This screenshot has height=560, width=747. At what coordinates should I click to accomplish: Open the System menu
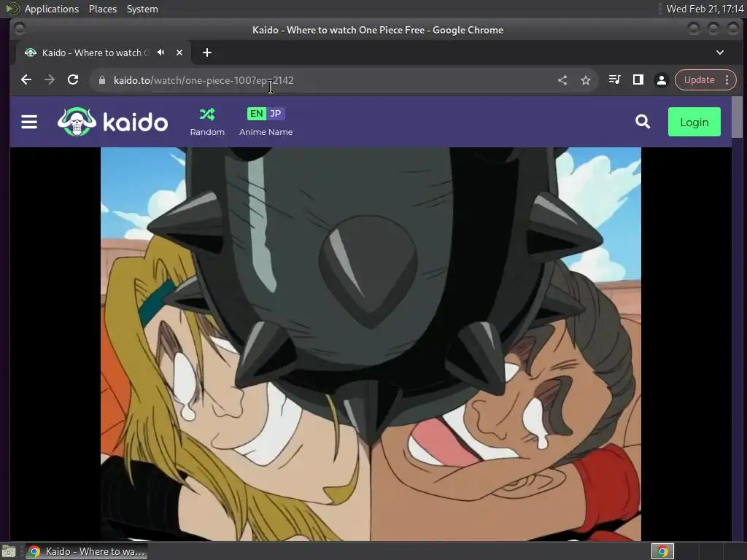142,9
